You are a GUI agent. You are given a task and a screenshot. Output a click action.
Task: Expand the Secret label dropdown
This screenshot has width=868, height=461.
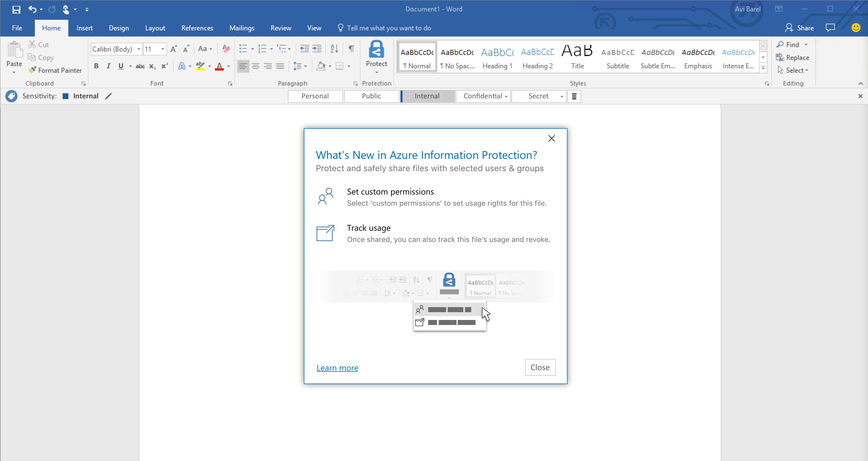[x=562, y=96]
